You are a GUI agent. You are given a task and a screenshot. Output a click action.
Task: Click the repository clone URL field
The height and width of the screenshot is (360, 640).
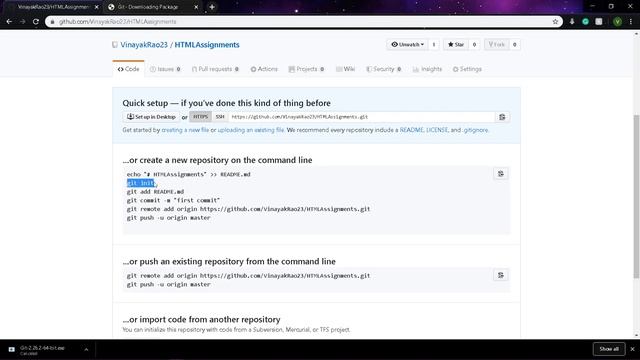point(362,117)
